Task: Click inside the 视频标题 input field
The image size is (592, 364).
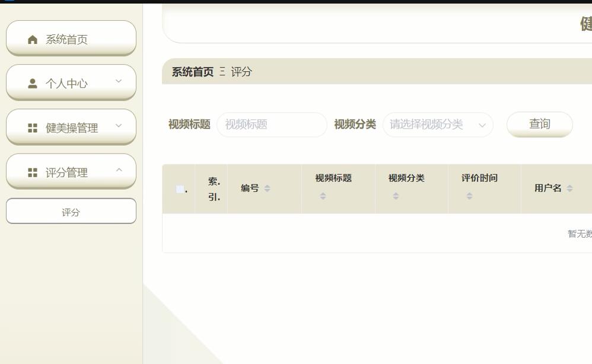Action: click(272, 125)
